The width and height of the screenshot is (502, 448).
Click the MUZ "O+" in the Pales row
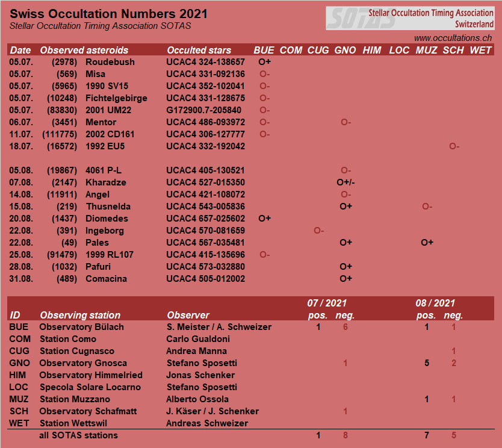point(427,243)
